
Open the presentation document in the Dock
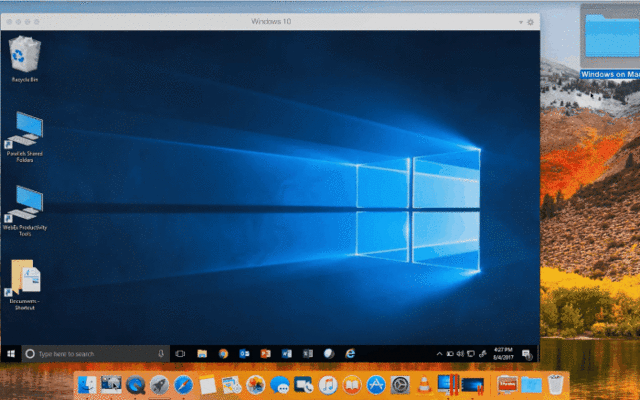pyautogui.click(x=507, y=385)
